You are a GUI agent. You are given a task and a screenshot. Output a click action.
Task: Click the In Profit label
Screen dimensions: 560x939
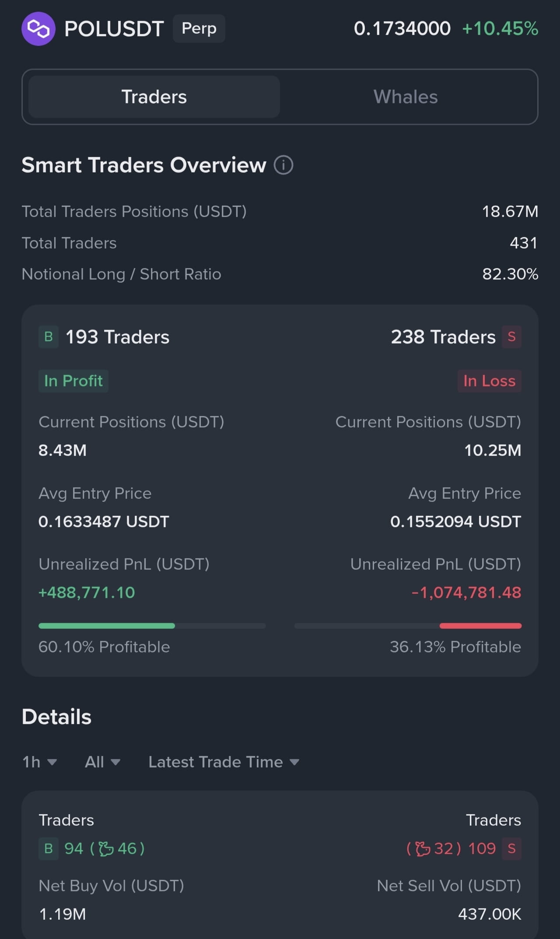[x=73, y=381]
